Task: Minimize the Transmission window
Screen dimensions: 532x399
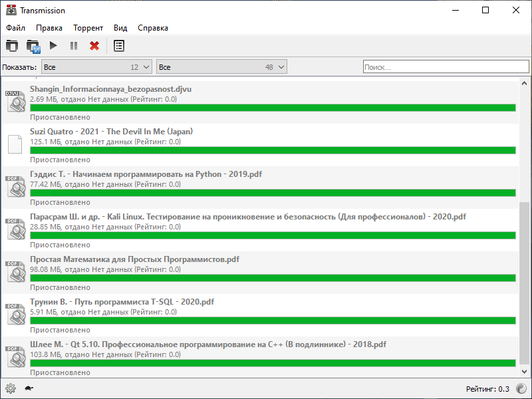Action: pyautogui.click(x=456, y=10)
